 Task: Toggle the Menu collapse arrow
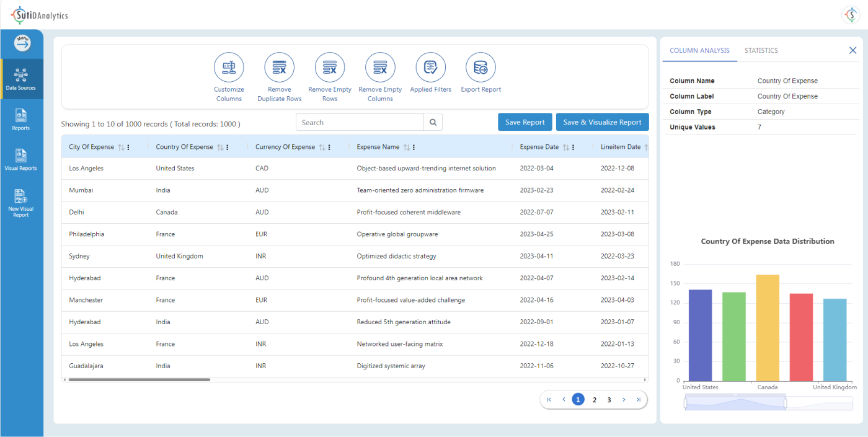(22, 43)
